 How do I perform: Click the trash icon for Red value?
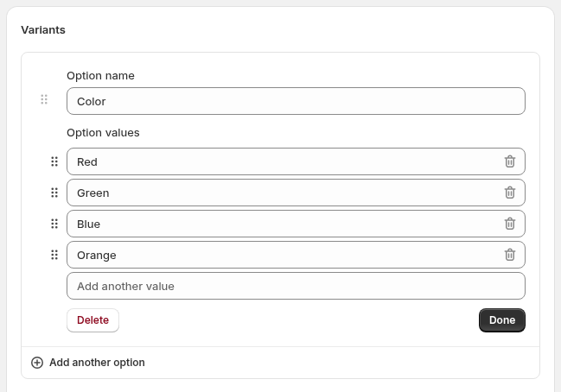click(510, 161)
